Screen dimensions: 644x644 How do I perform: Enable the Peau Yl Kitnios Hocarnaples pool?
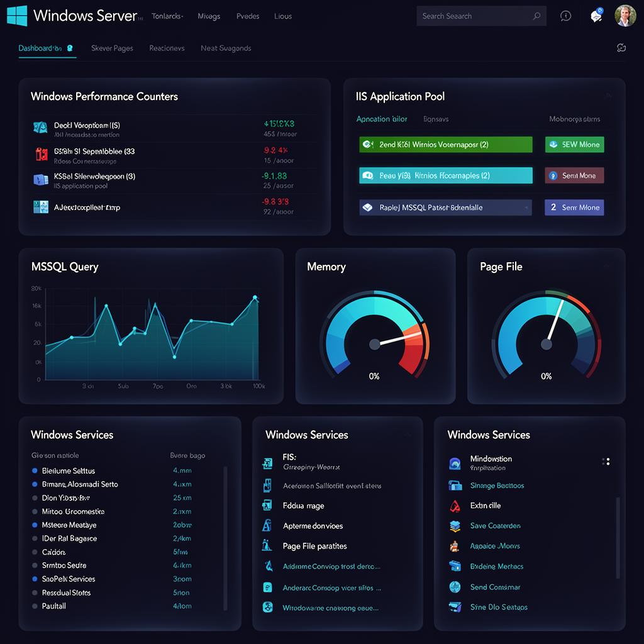click(x=445, y=175)
